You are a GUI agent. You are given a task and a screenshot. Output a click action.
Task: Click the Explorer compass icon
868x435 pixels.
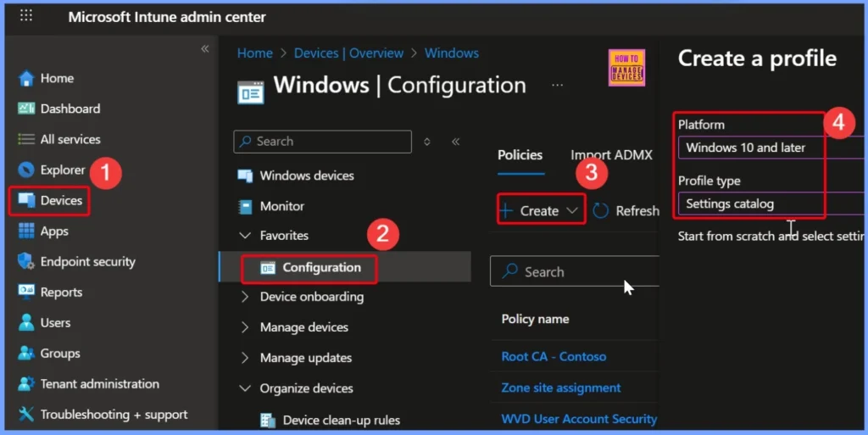[26, 170]
